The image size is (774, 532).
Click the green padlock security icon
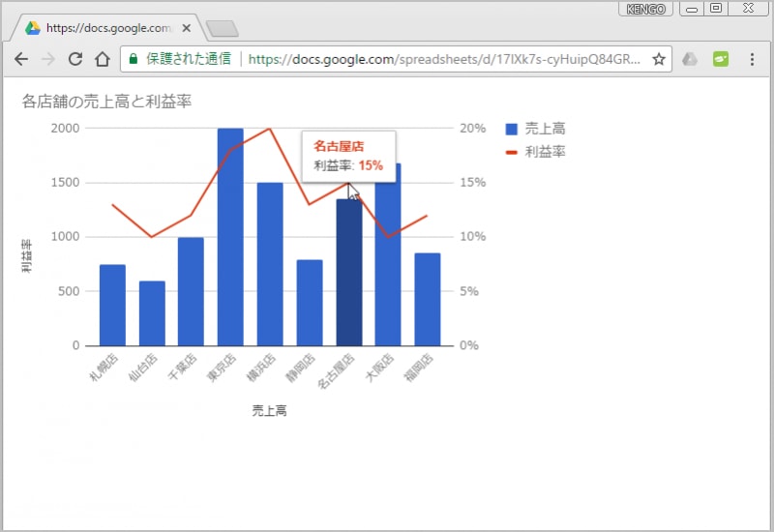coord(133,59)
